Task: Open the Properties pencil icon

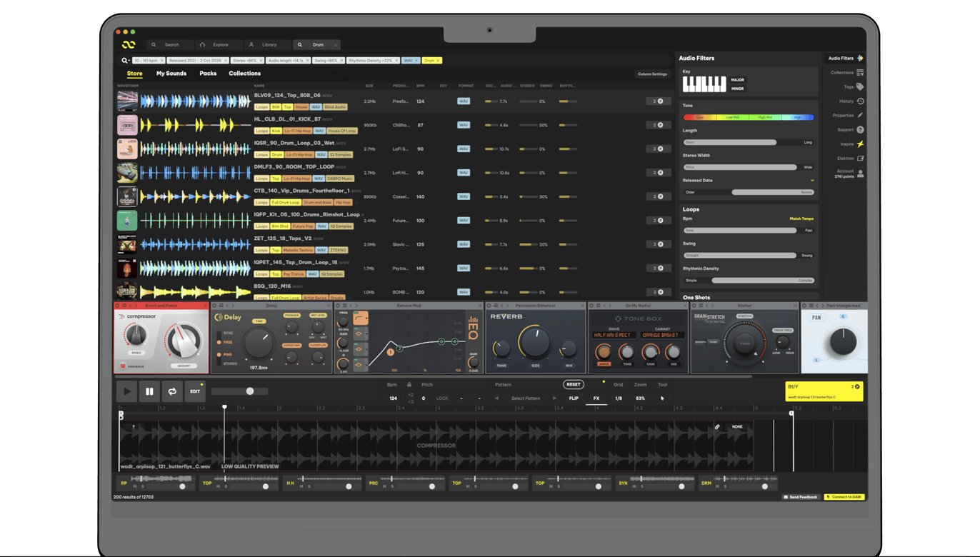Action: (860, 115)
